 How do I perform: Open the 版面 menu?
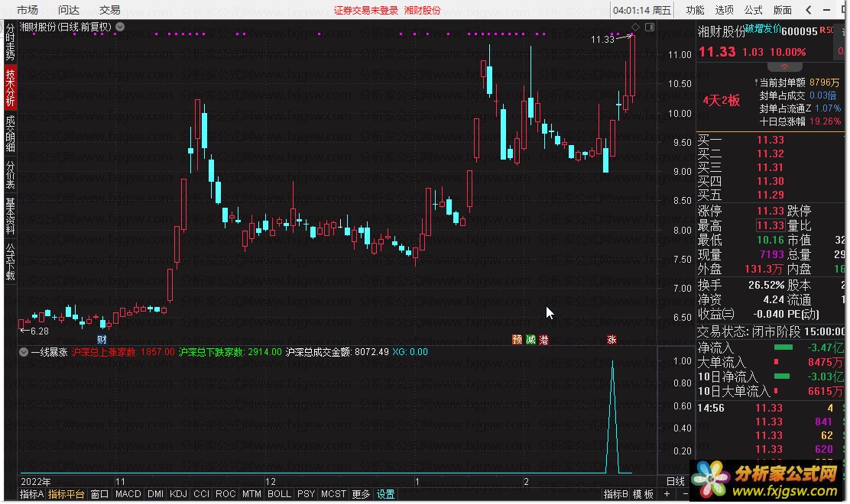(782, 10)
